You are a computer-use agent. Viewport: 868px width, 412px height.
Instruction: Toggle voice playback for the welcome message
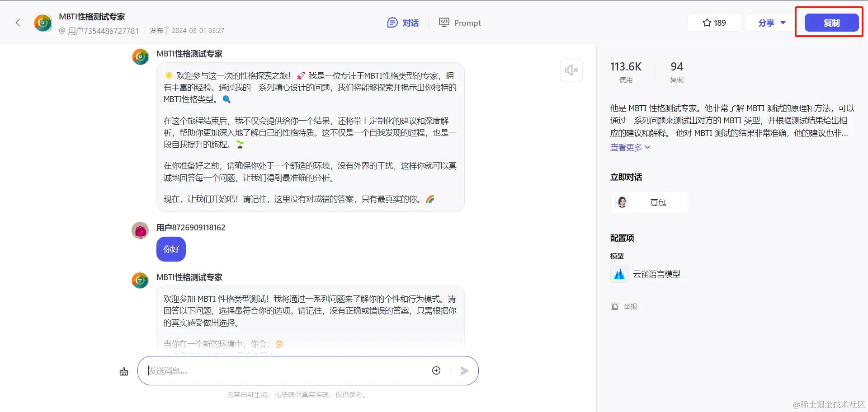pyautogui.click(x=571, y=70)
